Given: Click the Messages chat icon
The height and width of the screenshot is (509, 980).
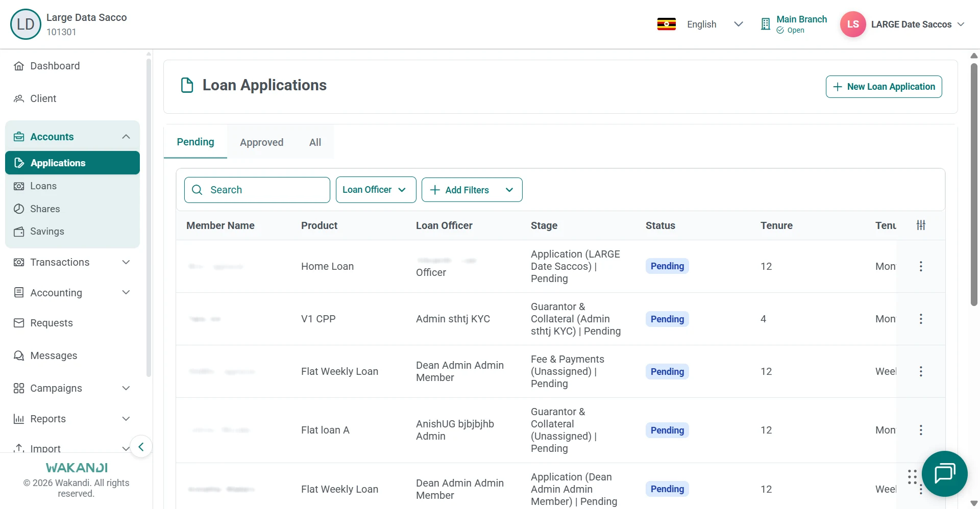Looking at the screenshot, I should click(x=19, y=355).
